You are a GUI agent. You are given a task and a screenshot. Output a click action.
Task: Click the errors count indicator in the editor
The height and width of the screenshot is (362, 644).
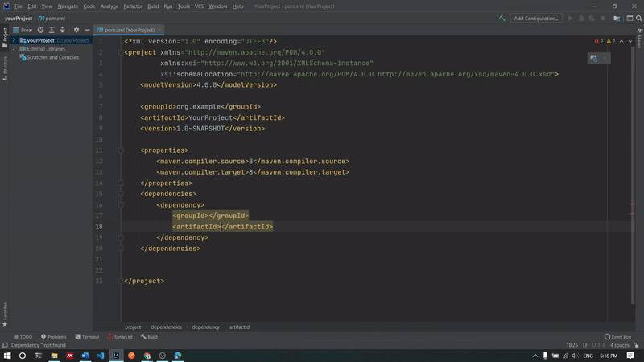[x=599, y=42]
